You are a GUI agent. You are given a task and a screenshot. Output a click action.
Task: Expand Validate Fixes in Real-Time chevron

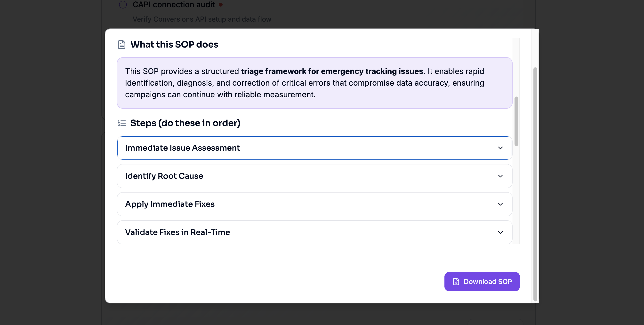pyautogui.click(x=500, y=232)
